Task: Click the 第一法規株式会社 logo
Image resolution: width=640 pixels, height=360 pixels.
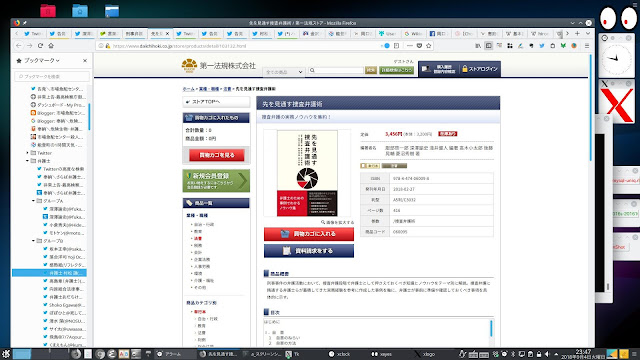Action: (219, 66)
